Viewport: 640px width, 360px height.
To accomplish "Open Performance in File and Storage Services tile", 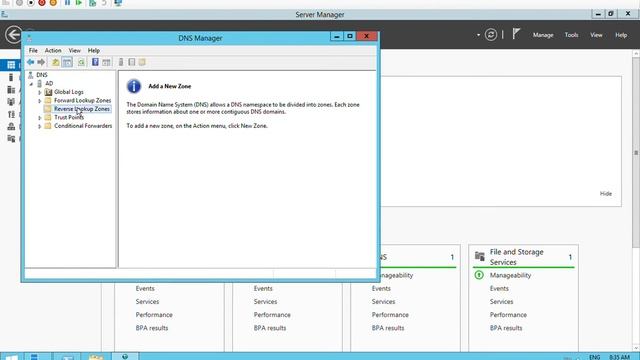I will click(508, 315).
